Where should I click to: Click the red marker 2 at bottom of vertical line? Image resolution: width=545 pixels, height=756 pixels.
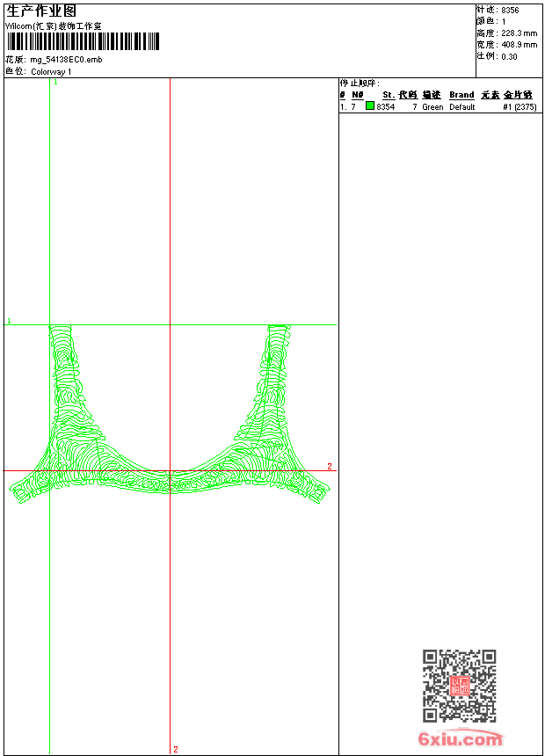pyautogui.click(x=176, y=749)
